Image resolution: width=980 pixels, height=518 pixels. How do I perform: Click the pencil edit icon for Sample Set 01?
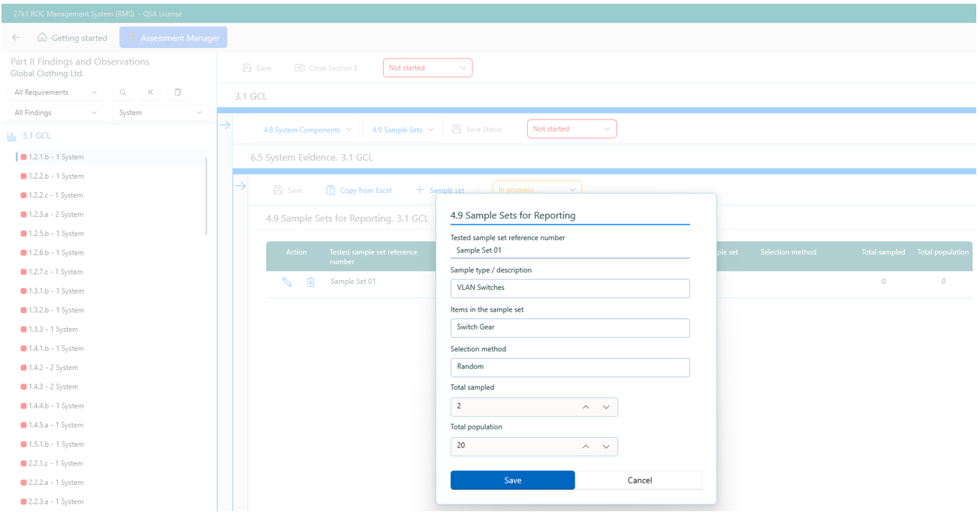tap(287, 282)
